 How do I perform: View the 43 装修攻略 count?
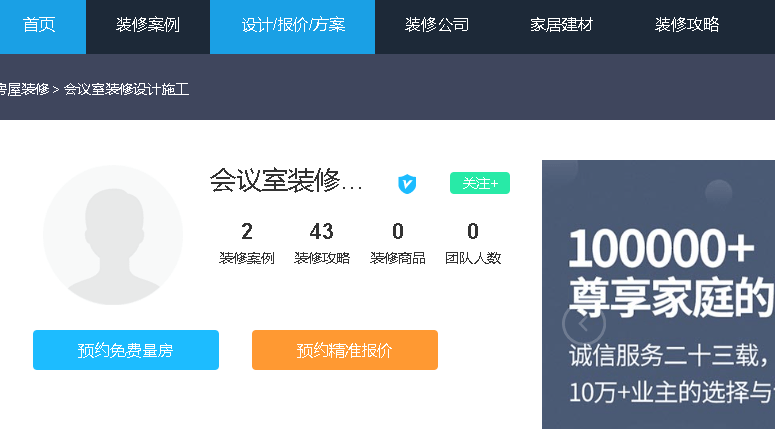click(x=322, y=243)
